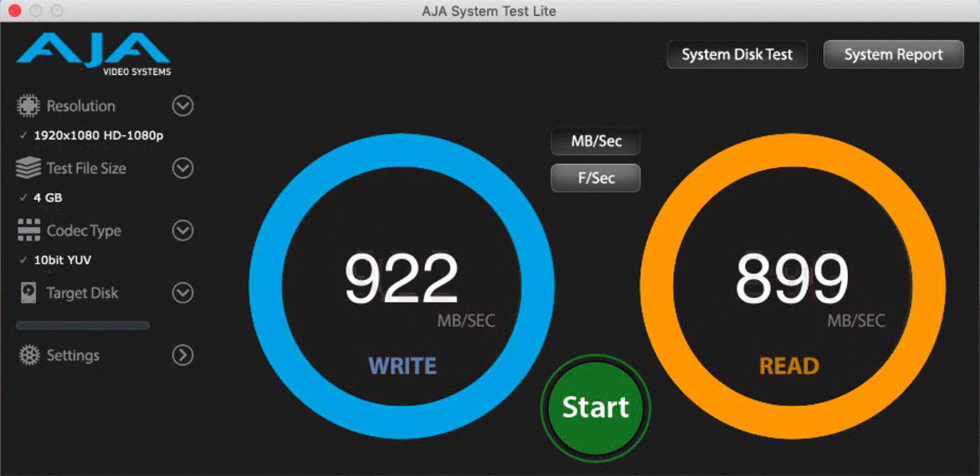Open the System Report
The image size is (980, 476).
pos(894,55)
